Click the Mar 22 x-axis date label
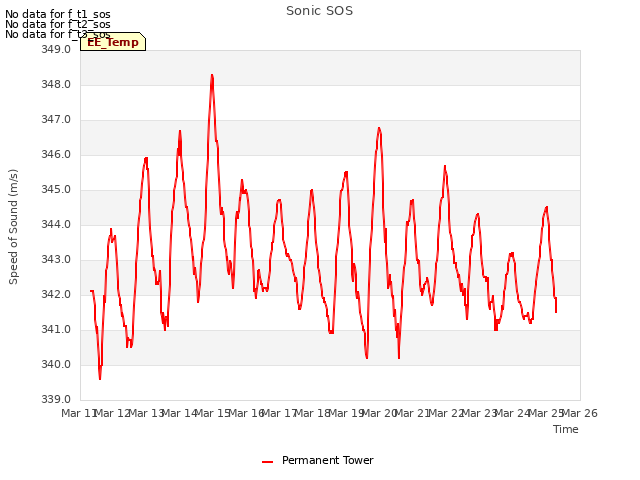 click(x=447, y=413)
